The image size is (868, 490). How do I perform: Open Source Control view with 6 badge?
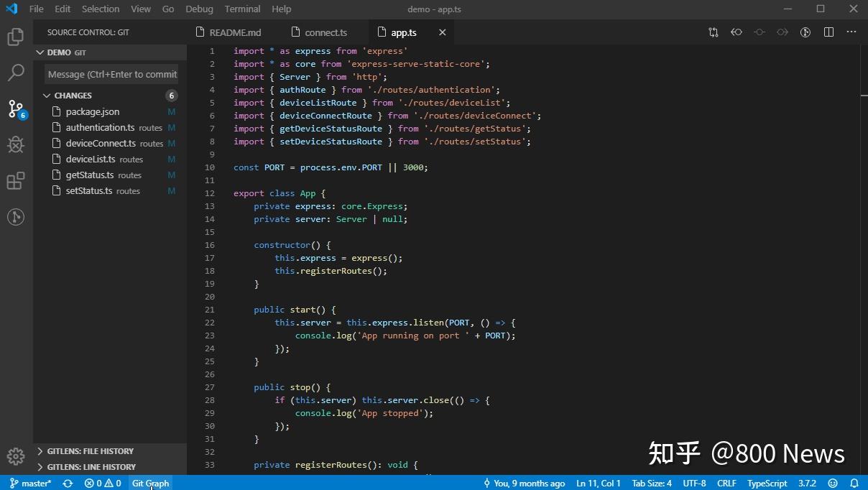(x=16, y=109)
